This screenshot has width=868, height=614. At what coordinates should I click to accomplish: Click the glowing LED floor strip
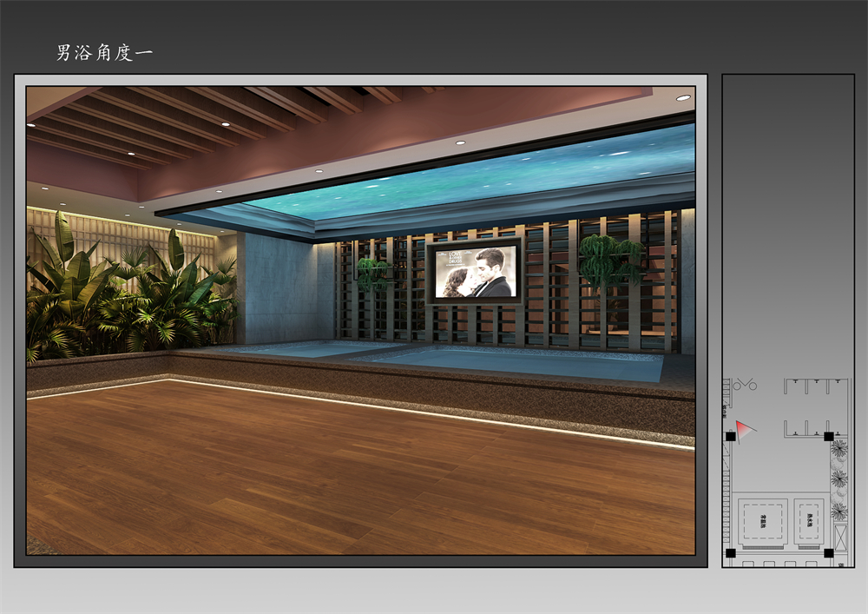coord(434,413)
